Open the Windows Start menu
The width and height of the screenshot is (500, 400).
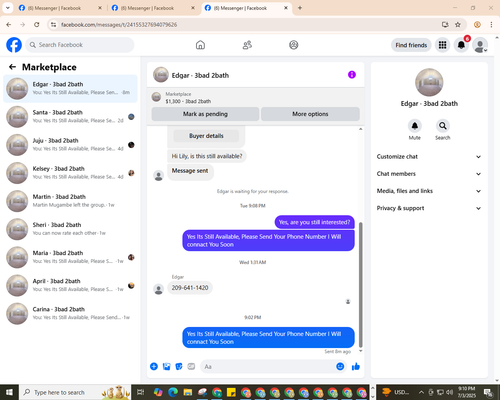[9, 392]
